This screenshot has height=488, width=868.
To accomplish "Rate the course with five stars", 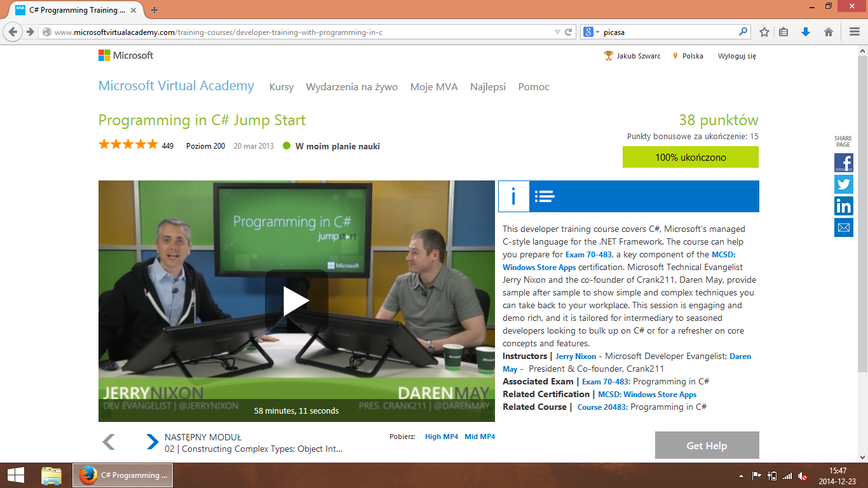I will [x=153, y=145].
